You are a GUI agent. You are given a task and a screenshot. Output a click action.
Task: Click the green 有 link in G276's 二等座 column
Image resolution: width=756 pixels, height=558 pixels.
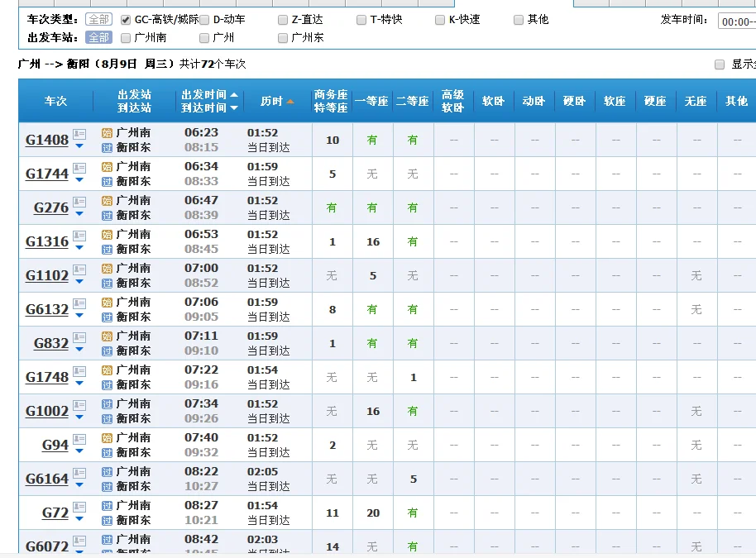411,207
